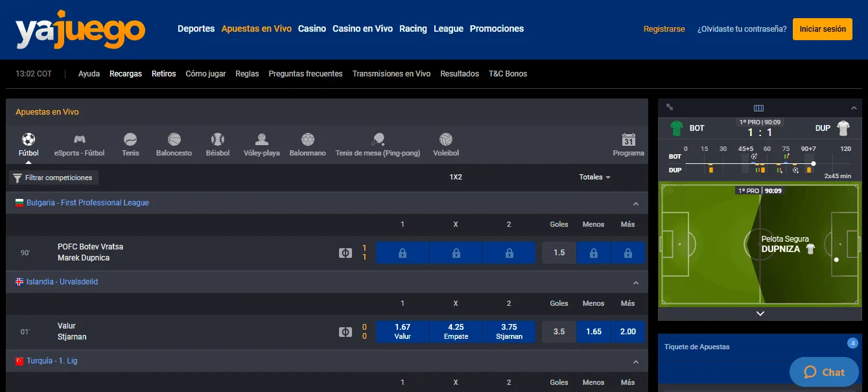Click the locked away-win odds for Marek Dupnica
This screenshot has width=868, height=392.
point(509,253)
